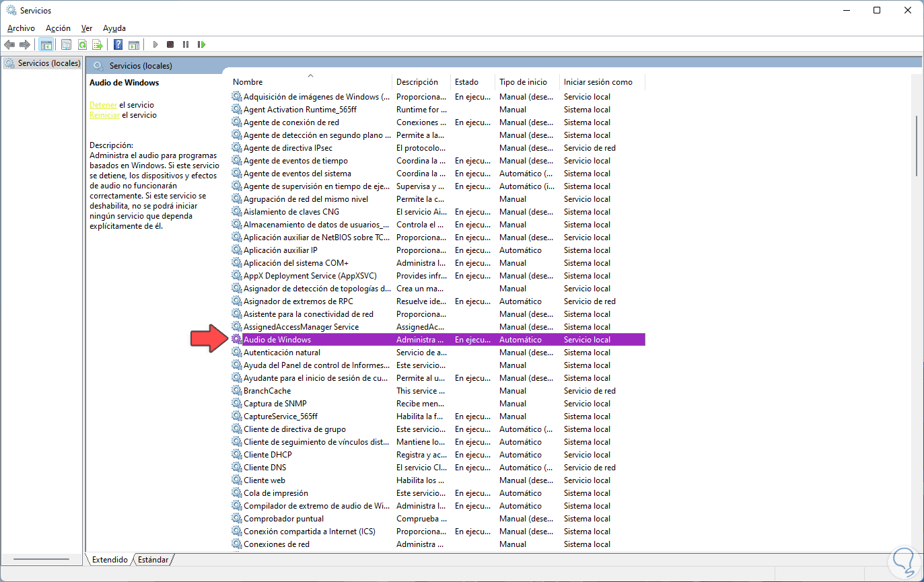Screen dimensions: 924x582
Task: Click the gear icon beside Comprobador puntual
Action: coord(236,519)
